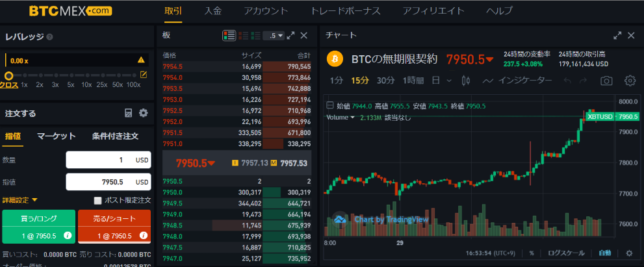Open candlestick chart style icon
Image resolution: width=644 pixels, height=267 pixels.
coord(466,81)
